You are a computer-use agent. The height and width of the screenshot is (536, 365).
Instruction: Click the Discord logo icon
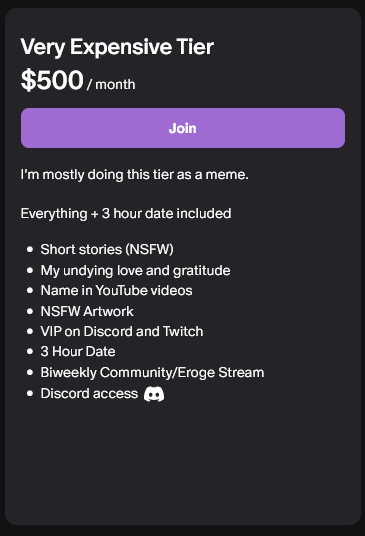click(x=154, y=394)
